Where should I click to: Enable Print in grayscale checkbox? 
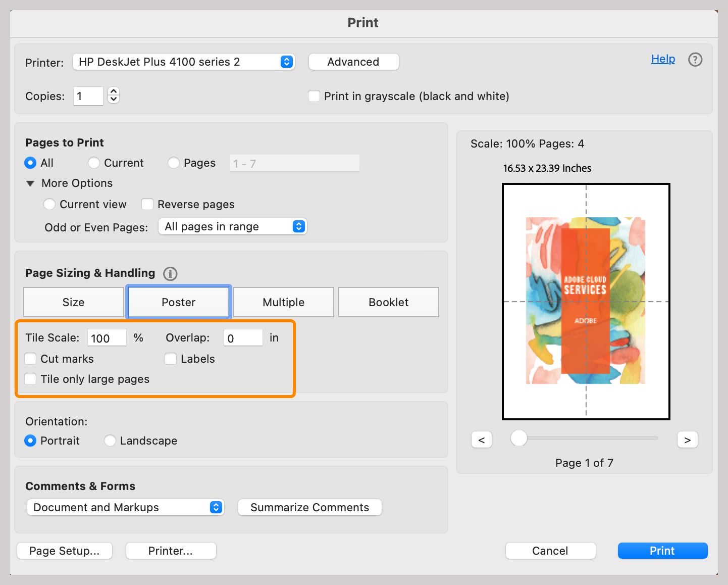pos(314,96)
